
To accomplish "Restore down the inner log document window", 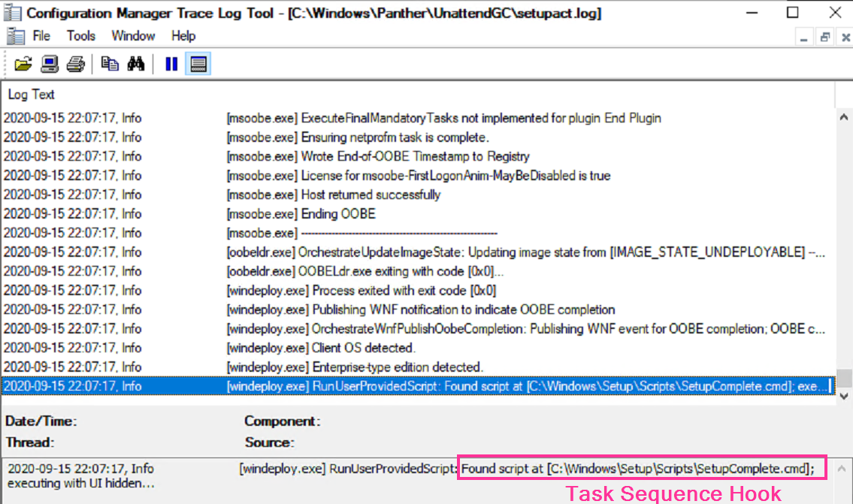I will 825,37.
